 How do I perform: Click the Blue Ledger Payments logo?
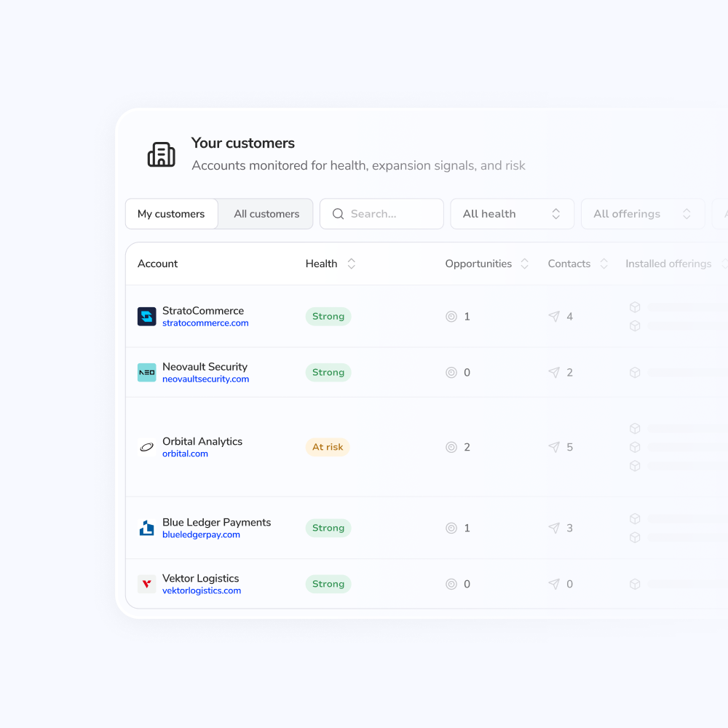tap(147, 528)
